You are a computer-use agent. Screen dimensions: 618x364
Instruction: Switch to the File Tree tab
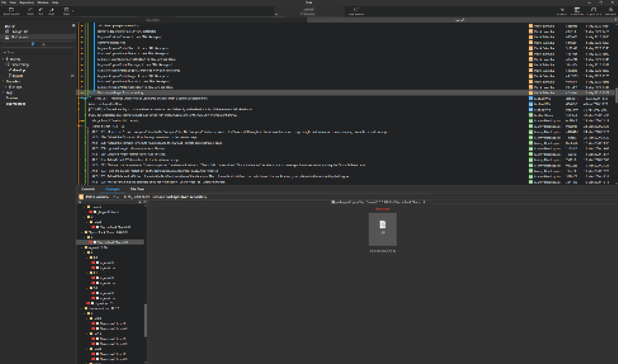(x=137, y=189)
